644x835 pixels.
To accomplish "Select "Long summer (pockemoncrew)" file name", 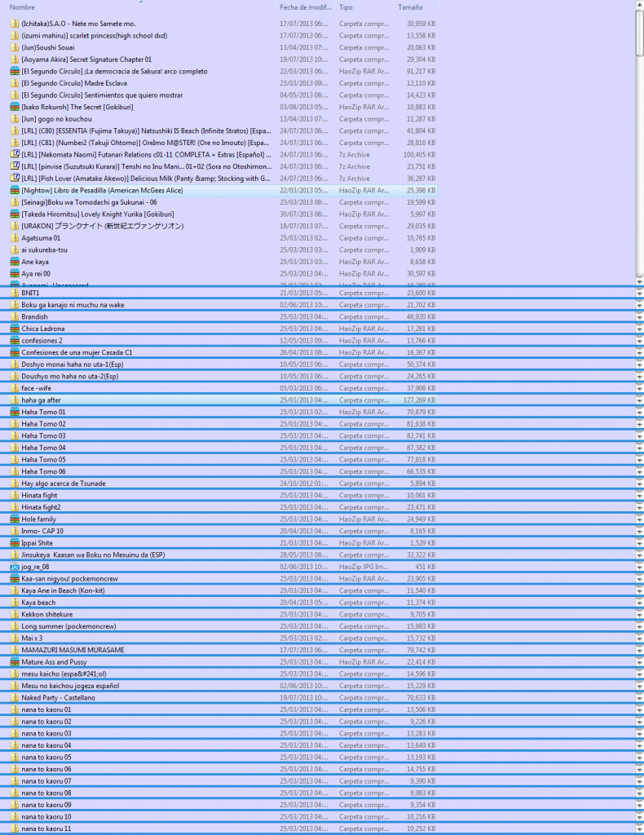I will pos(68,626).
